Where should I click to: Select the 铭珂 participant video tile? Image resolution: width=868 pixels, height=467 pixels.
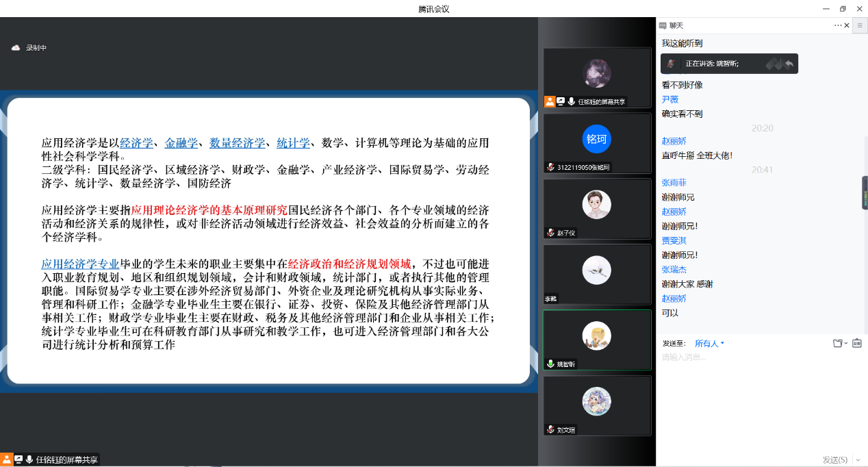click(x=596, y=143)
